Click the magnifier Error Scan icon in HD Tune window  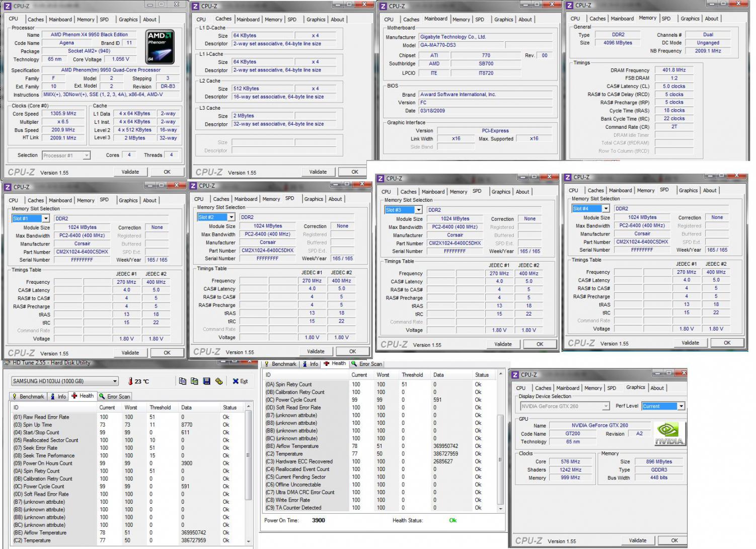[102, 397]
